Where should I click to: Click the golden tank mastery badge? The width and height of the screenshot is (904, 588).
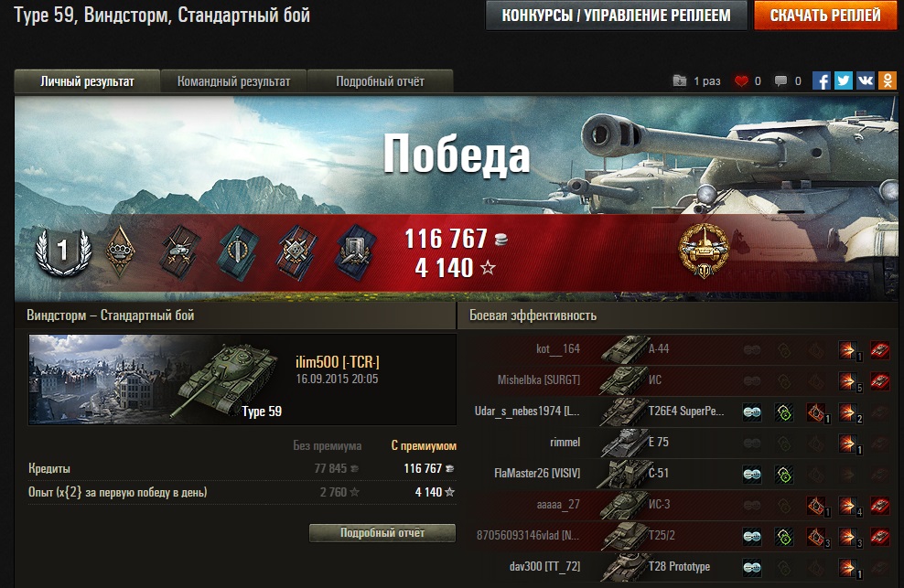[704, 251]
